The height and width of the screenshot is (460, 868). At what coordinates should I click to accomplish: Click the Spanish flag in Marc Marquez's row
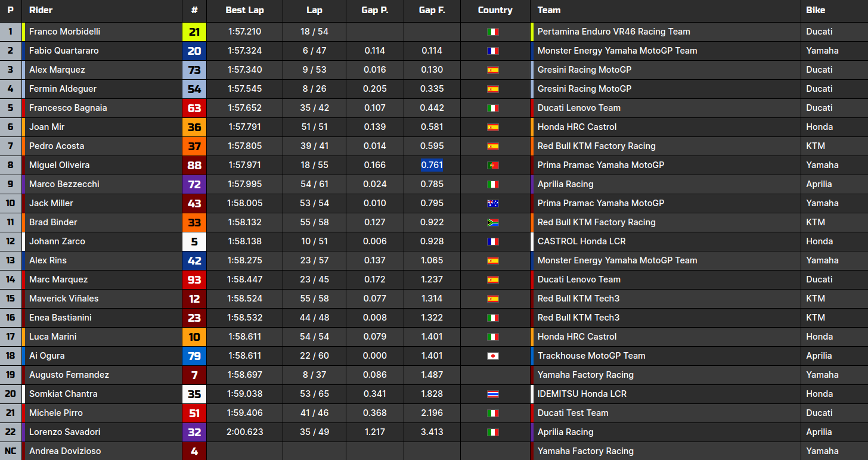coord(492,279)
